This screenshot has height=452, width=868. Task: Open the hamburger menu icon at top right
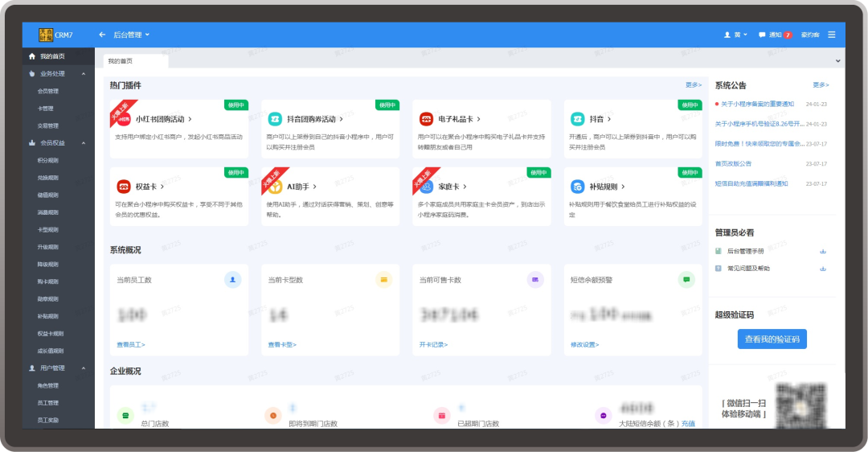(x=832, y=35)
